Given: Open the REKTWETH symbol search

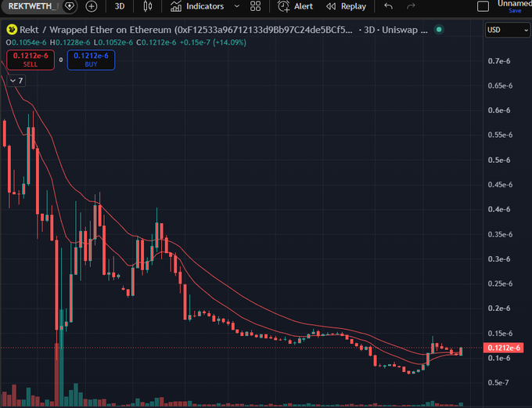Looking at the screenshot, I should 33,6.
